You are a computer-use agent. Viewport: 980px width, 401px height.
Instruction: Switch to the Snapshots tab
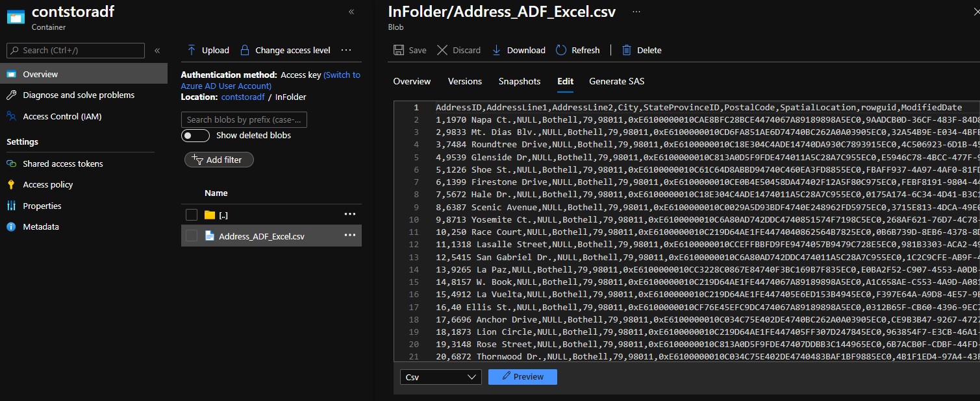[520, 81]
